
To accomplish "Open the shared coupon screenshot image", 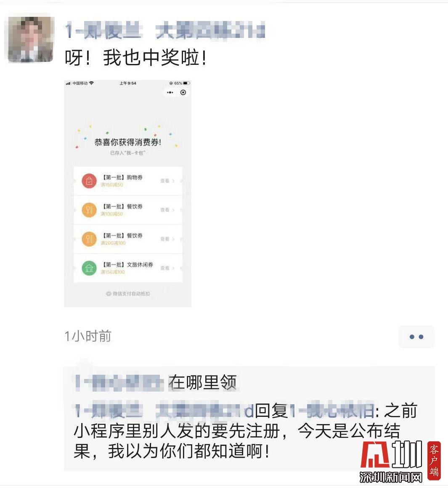I will point(127,194).
